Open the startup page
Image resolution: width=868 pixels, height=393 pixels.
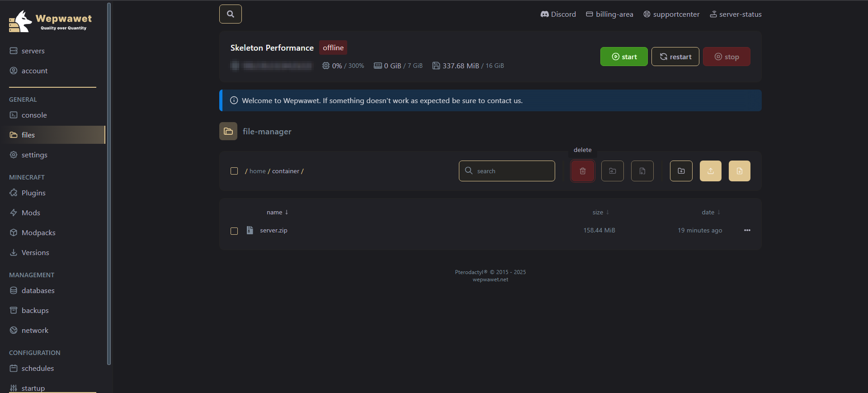pyautogui.click(x=27, y=388)
